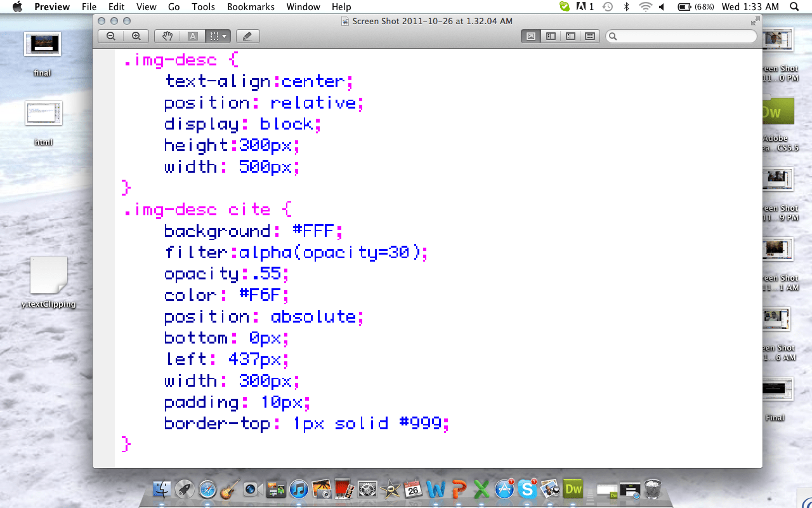Viewport: 812px width, 508px height.
Task: Open the Wi-Fi status menu
Action: pyautogui.click(x=645, y=7)
